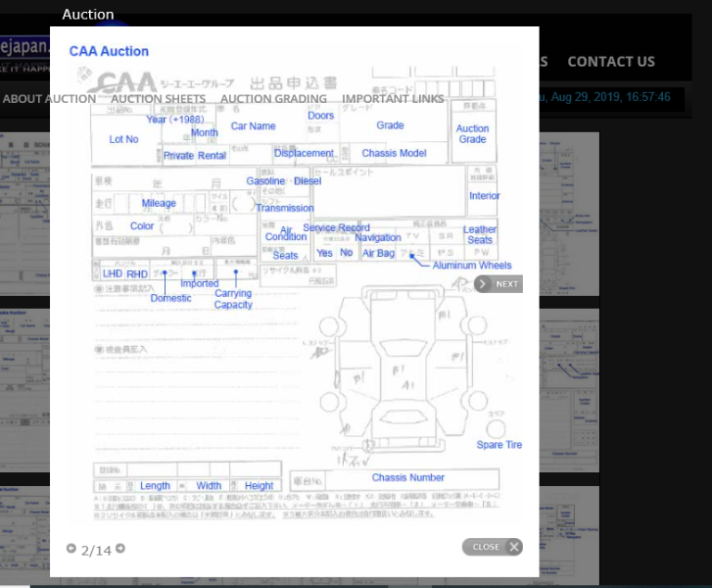The width and height of the screenshot is (712, 588).
Task: Click the 'Air Bag' label
Action: coord(378,253)
